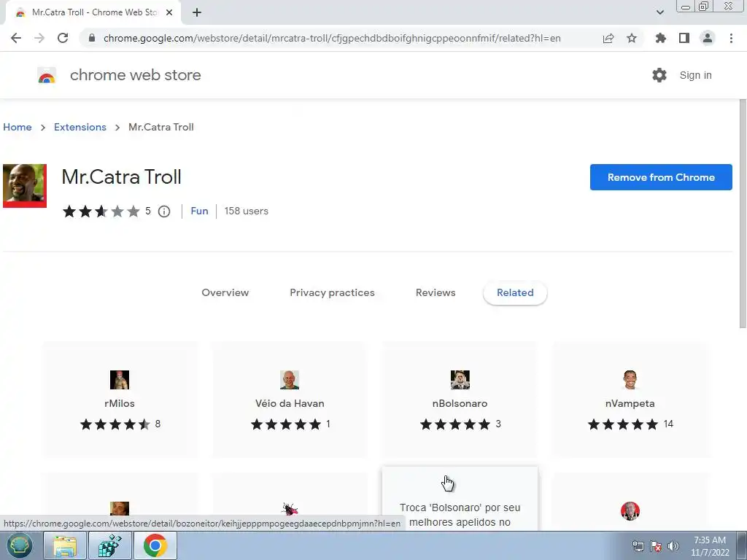Screen dimensions: 747x560
Task: Open web store settings gear
Action: [x=659, y=75]
